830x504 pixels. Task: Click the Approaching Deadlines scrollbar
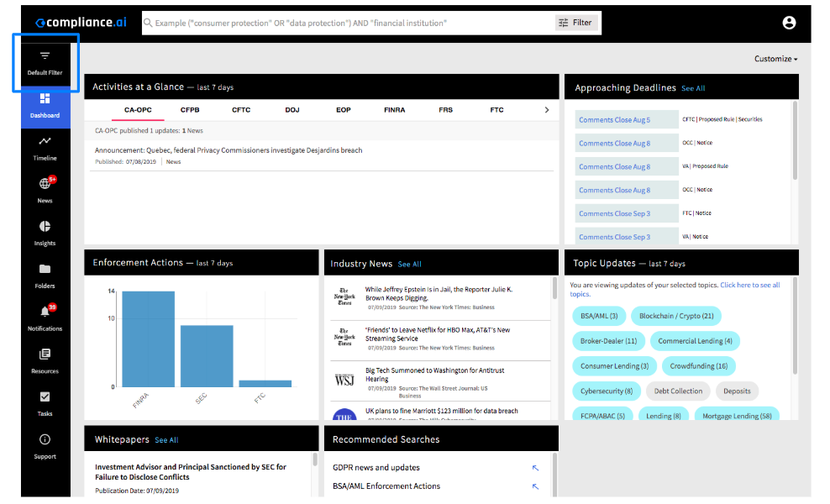[x=795, y=141]
